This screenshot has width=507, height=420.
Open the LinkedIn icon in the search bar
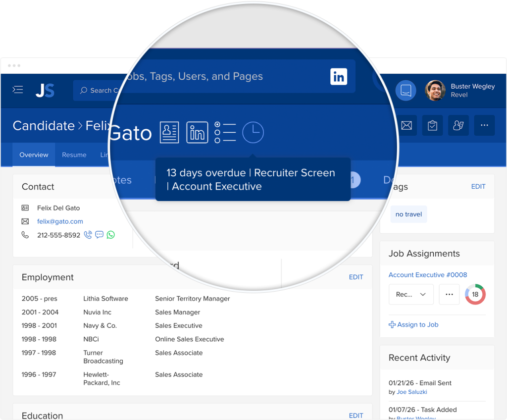click(339, 76)
